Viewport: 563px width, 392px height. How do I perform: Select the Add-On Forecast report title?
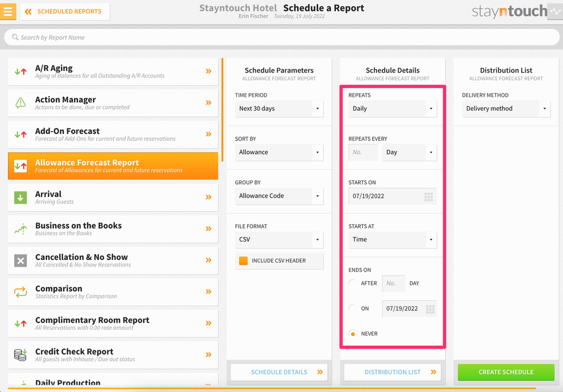click(67, 131)
